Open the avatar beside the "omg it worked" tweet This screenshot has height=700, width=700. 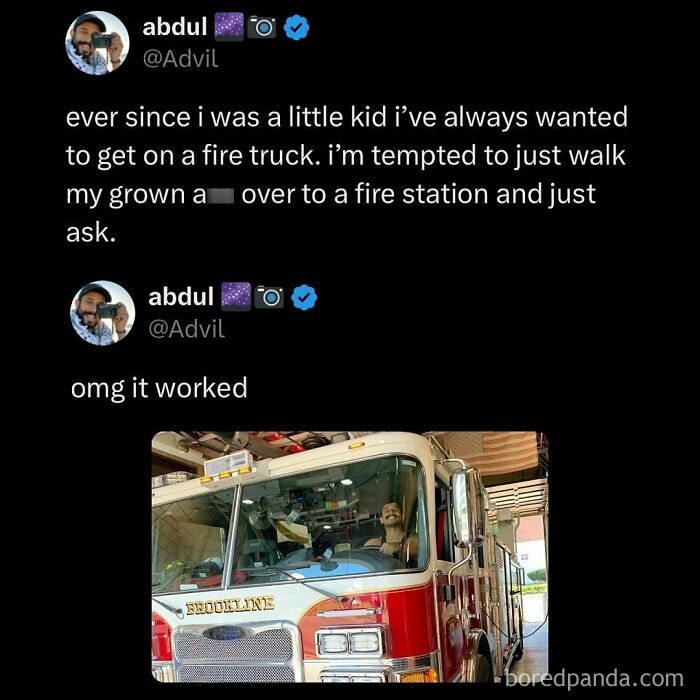(x=103, y=313)
